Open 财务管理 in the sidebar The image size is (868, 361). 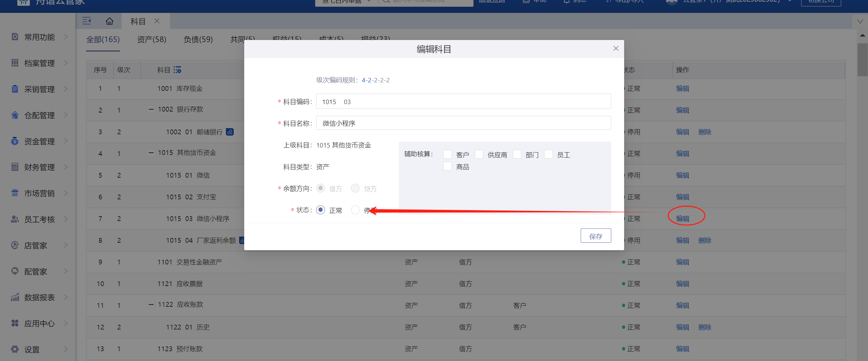(x=39, y=167)
